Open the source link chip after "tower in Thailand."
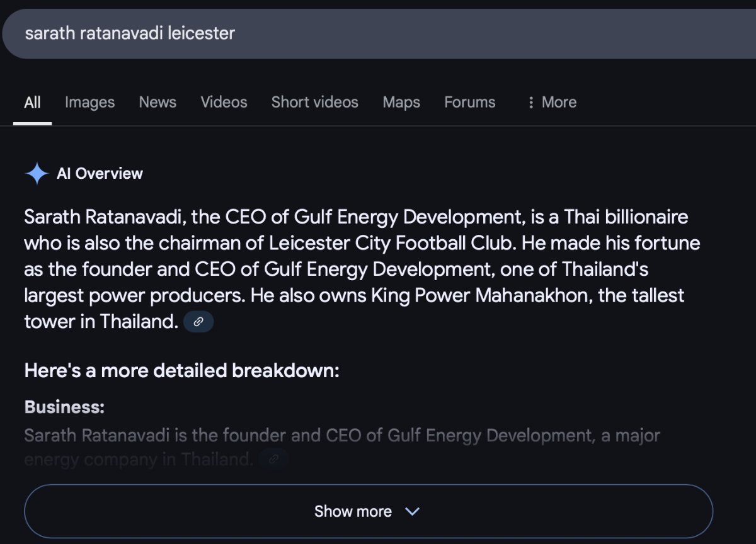The width and height of the screenshot is (756, 544). coord(198,322)
